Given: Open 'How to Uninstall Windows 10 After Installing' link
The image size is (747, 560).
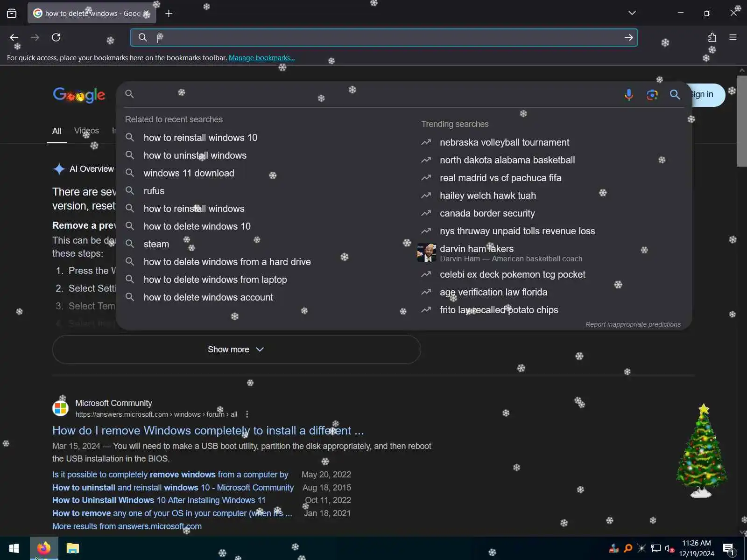Looking at the screenshot, I should click(159, 500).
